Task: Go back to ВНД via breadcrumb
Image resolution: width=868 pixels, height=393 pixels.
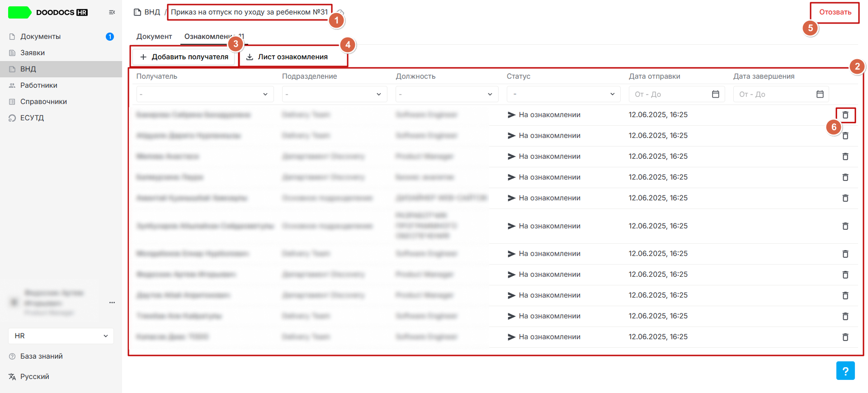Action: pos(147,12)
